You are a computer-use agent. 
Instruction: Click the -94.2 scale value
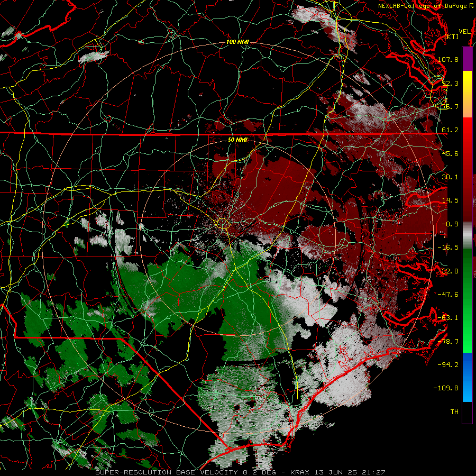point(448,364)
